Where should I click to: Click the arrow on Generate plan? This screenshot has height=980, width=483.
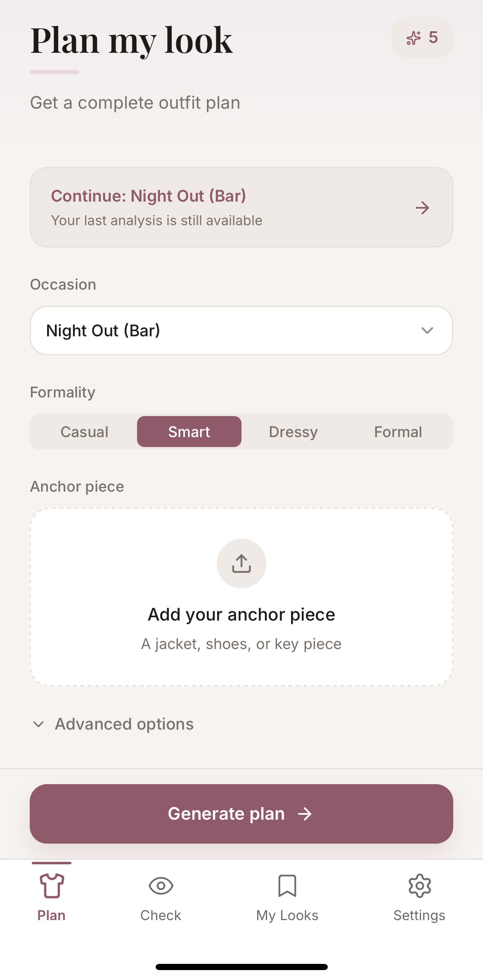click(305, 814)
